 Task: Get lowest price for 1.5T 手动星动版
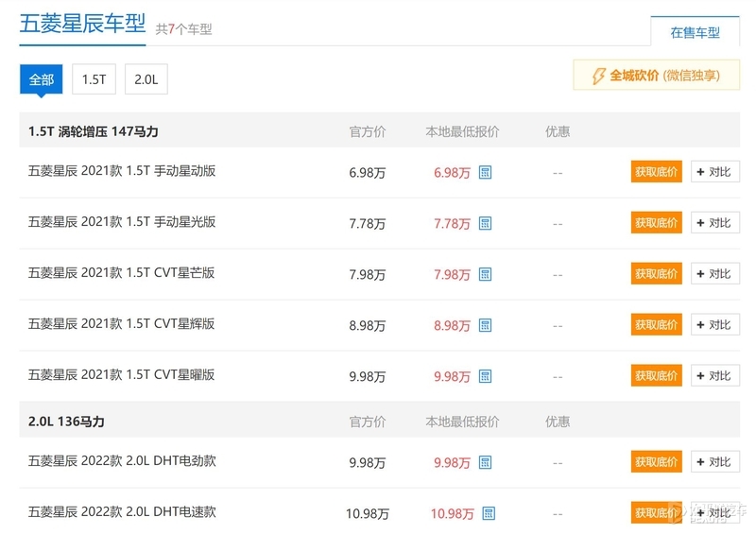[x=656, y=172]
